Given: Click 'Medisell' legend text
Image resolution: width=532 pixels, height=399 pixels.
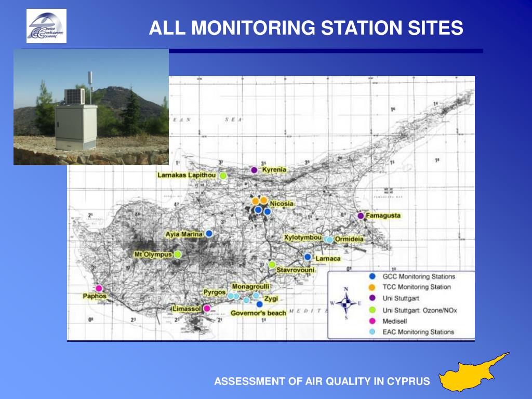Looking at the screenshot, I should (x=395, y=321).
